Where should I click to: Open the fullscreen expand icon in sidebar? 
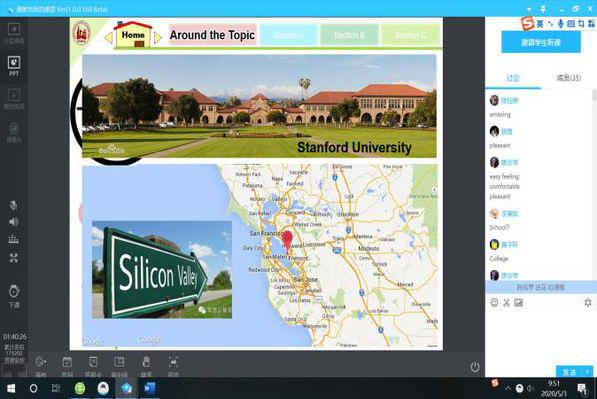point(14,258)
